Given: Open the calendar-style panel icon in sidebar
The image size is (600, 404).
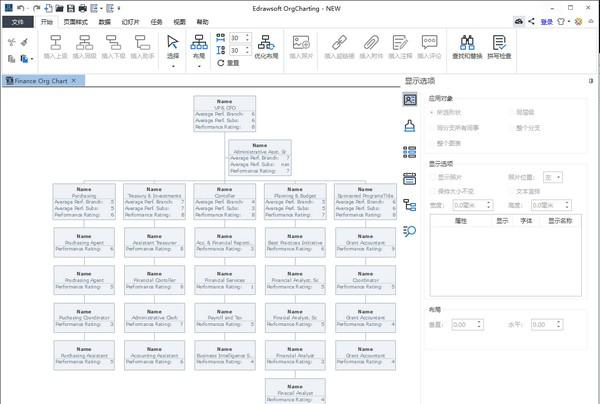Looking at the screenshot, I should (x=410, y=179).
